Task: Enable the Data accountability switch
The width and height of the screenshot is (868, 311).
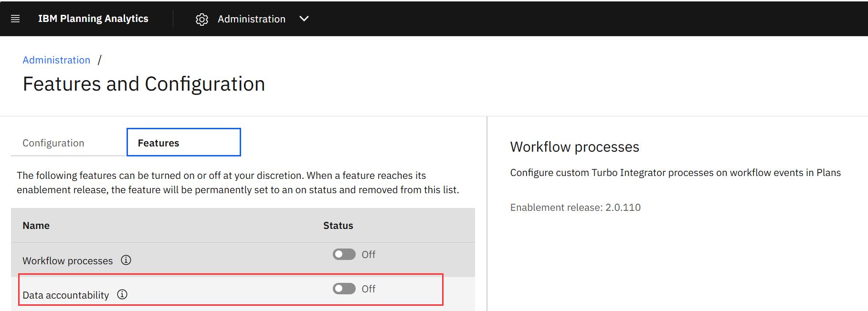Action: [x=344, y=289]
